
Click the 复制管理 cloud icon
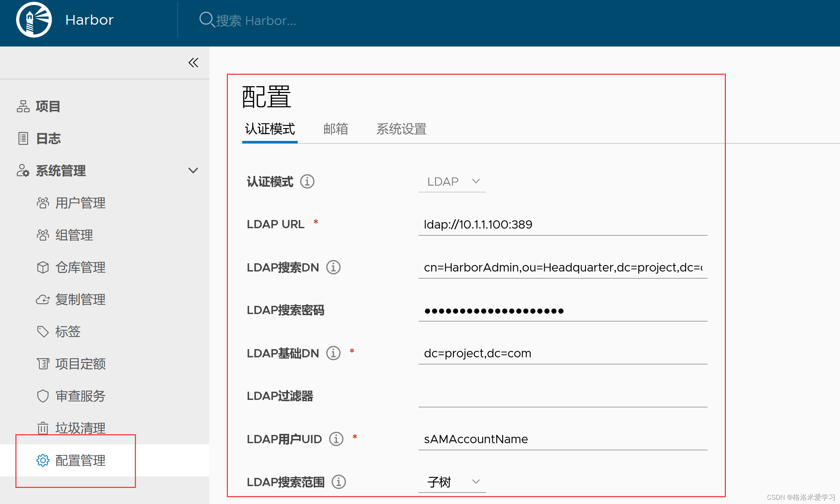(x=43, y=299)
